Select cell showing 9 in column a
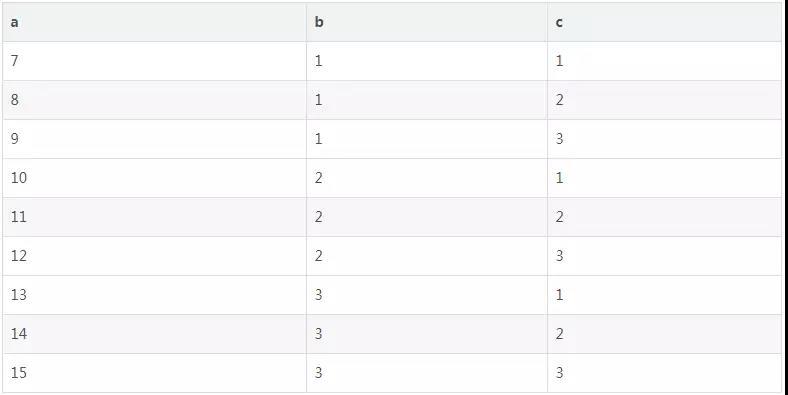 (154, 139)
